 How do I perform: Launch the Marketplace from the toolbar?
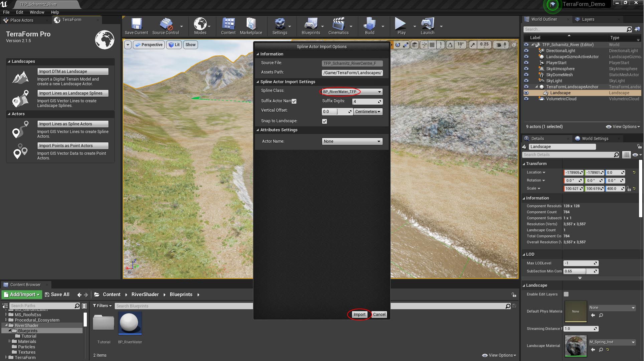[251, 26]
